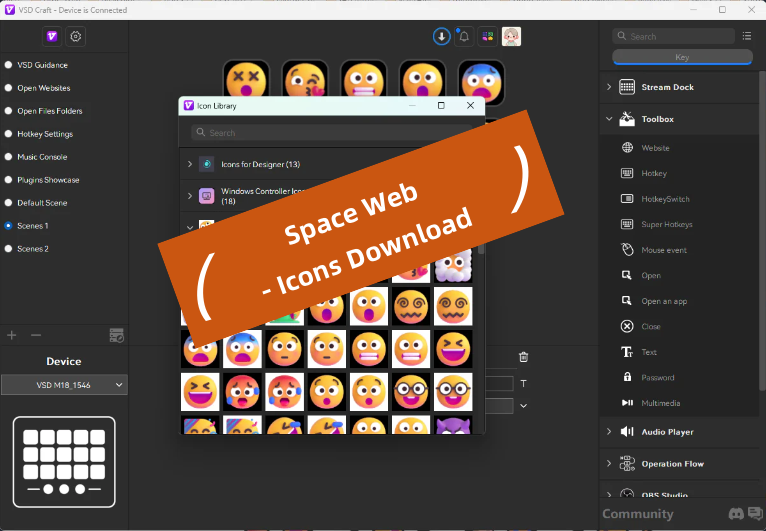
Task: Choose the Mouse event toolbox item
Action: 663,250
